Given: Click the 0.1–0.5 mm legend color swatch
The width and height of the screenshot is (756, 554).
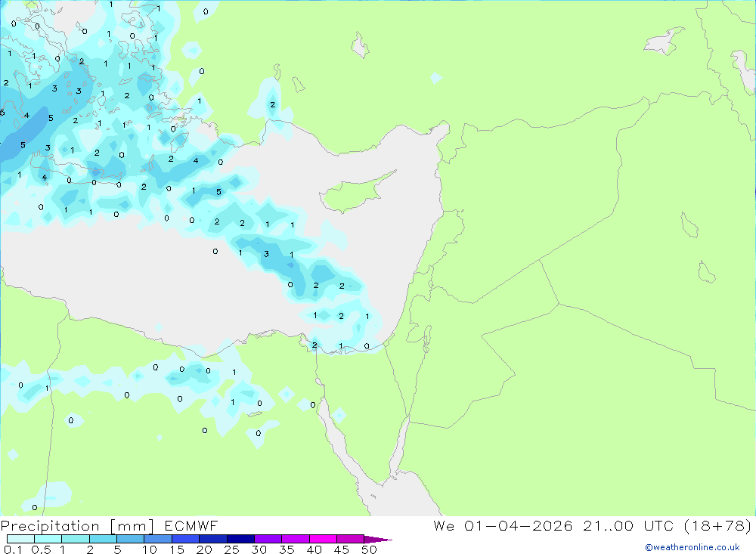Looking at the screenshot, I should tap(20, 539).
